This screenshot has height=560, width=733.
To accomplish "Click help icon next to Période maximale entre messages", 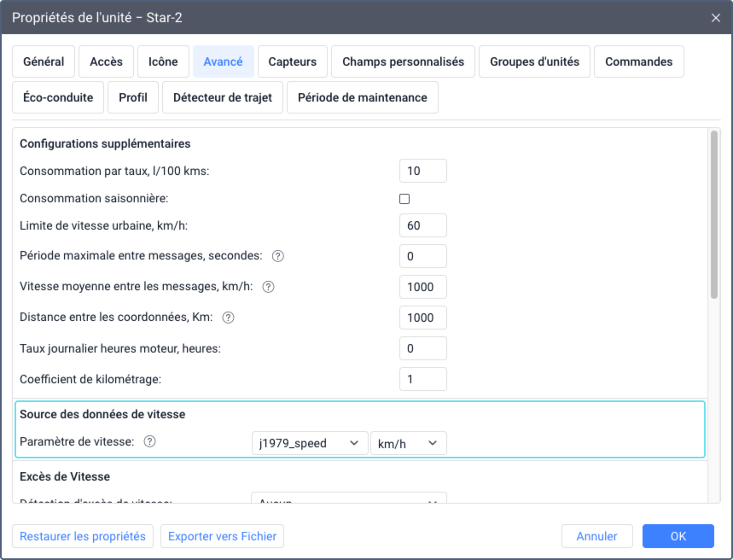I will pos(277,256).
